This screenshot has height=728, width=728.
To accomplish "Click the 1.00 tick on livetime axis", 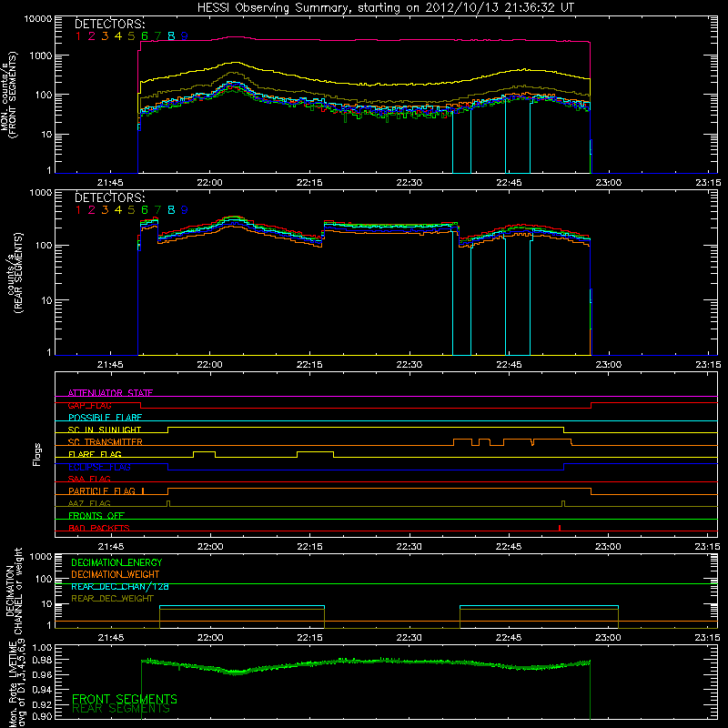I will click(x=42, y=647).
